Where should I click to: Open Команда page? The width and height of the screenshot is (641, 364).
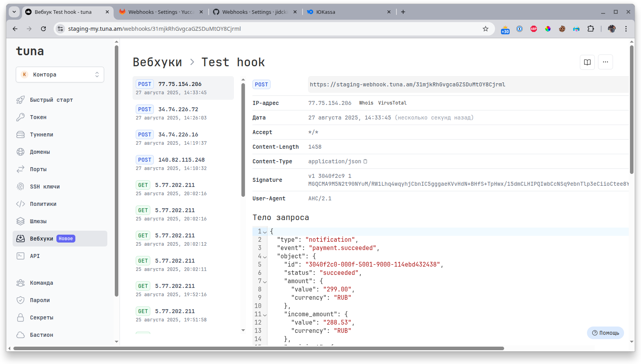tap(60, 283)
